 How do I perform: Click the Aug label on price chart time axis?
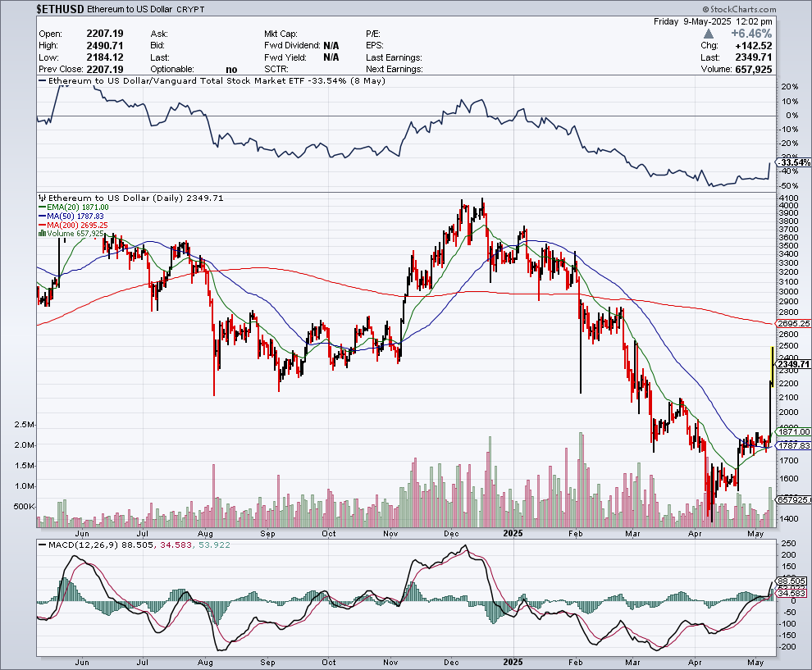tap(206, 533)
